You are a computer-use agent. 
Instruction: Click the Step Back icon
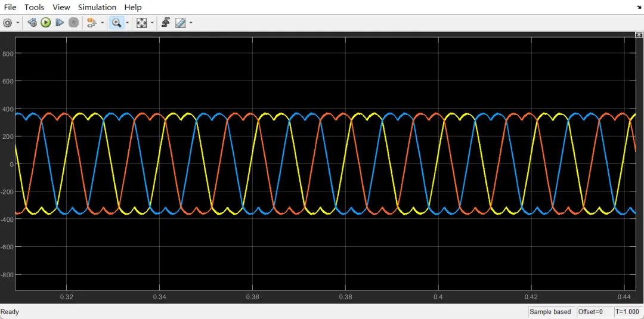[32, 23]
